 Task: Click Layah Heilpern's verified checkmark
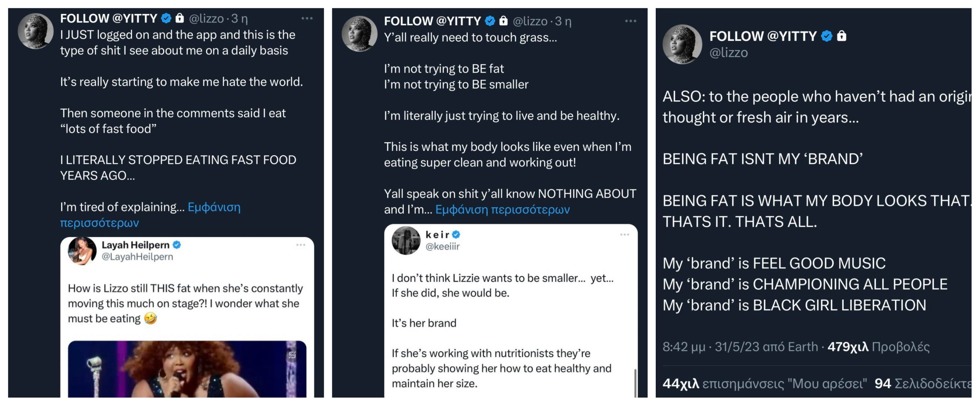(176, 245)
